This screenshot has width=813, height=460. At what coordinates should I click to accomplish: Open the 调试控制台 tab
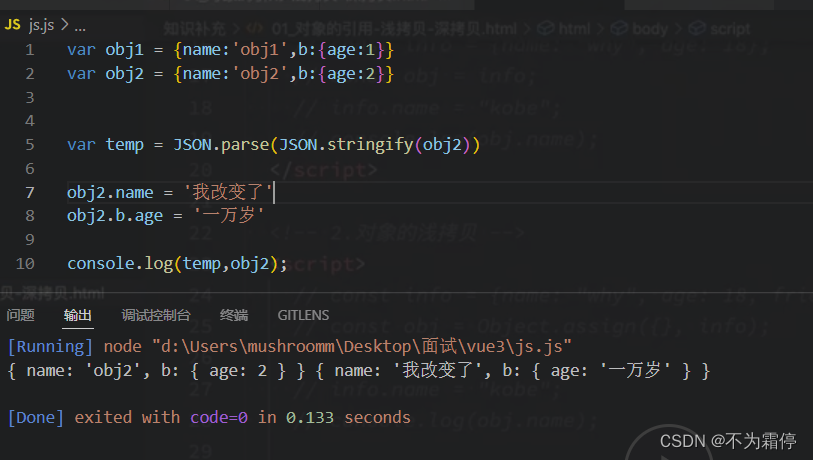click(x=156, y=315)
